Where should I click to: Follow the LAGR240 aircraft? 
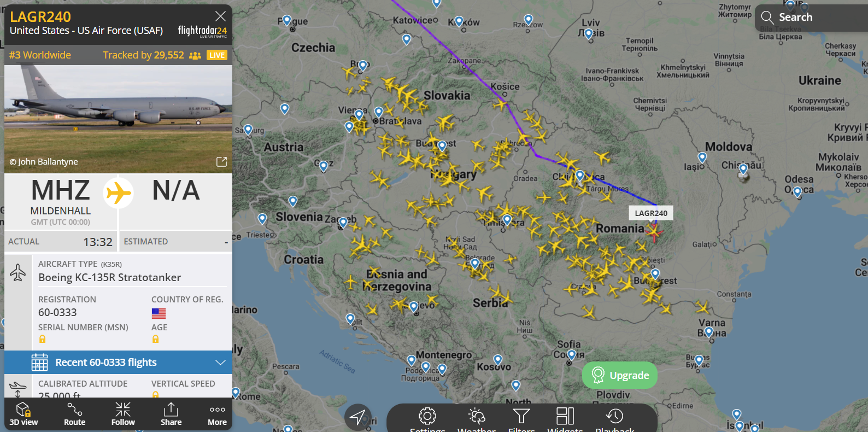(123, 414)
